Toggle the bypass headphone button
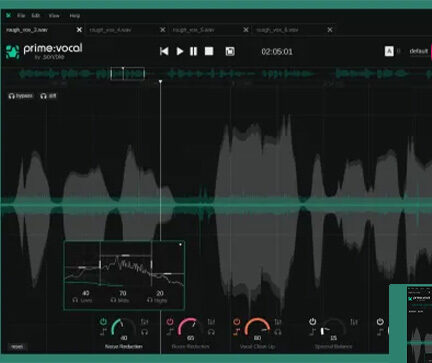The width and height of the screenshot is (432, 363). pyautogui.click(x=20, y=96)
